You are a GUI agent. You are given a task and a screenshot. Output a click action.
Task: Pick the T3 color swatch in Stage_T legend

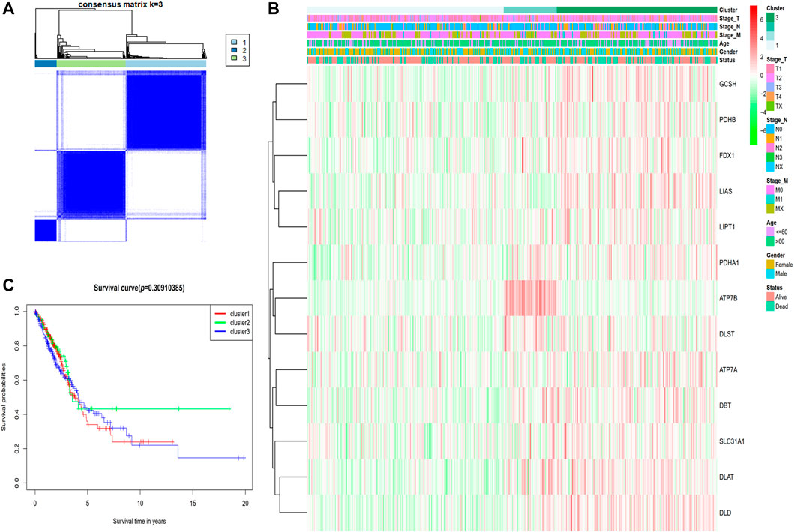coord(770,87)
